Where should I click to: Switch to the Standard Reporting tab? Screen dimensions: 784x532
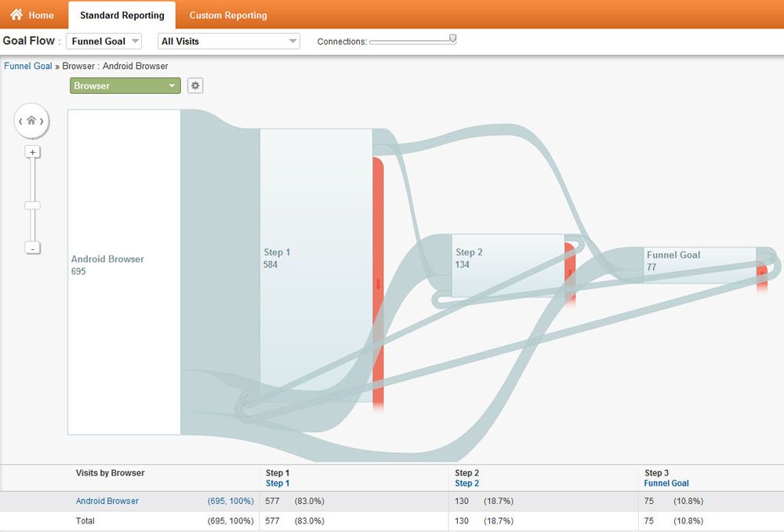[122, 14]
